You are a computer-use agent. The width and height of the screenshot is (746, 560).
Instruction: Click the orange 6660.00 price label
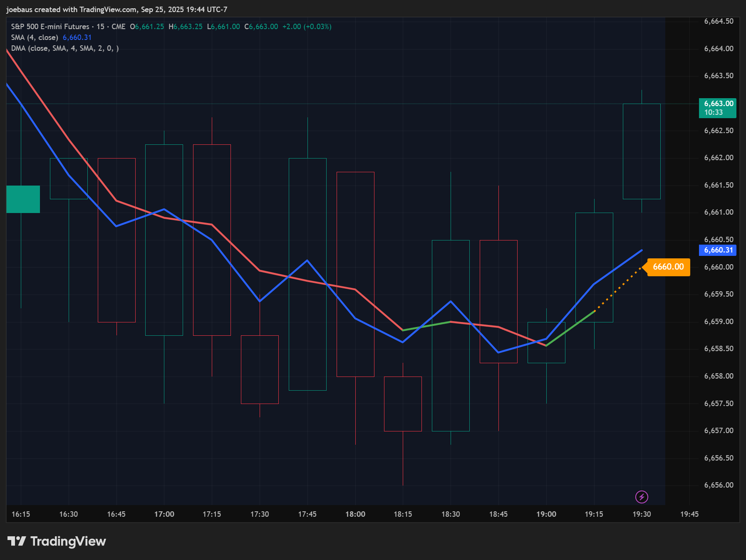(x=668, y=267)
